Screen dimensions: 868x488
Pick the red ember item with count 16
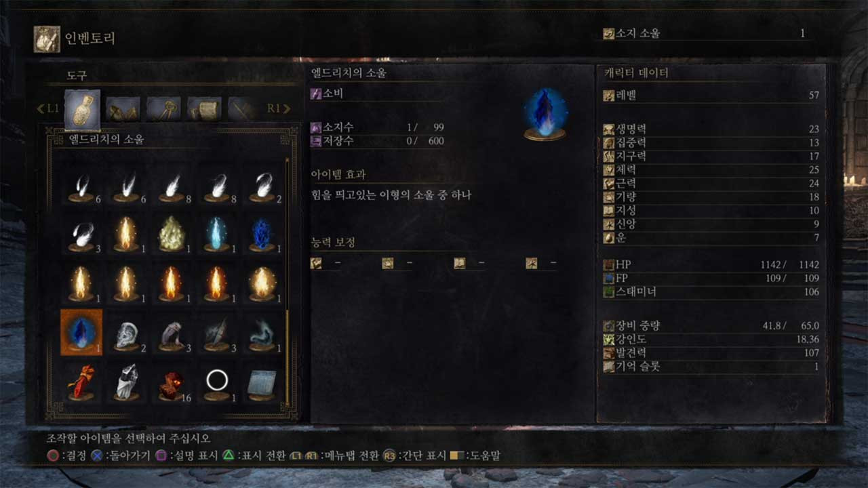coord(171,383)
